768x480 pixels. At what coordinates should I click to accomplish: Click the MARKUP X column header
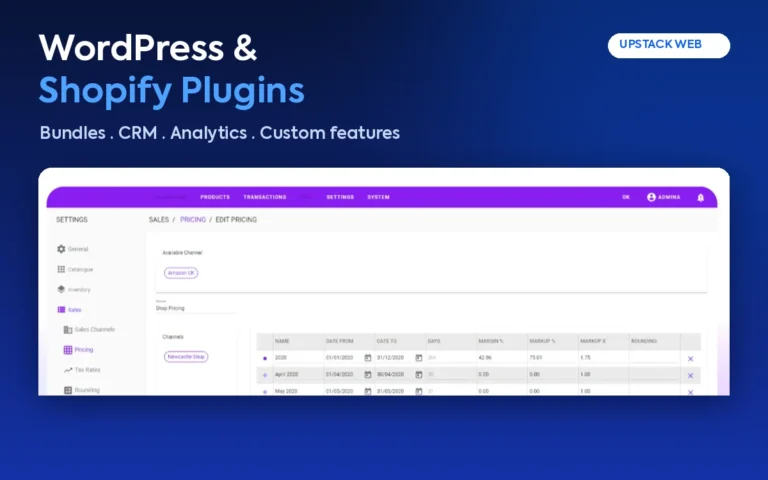pyautogui.click(x=593, y=341)
